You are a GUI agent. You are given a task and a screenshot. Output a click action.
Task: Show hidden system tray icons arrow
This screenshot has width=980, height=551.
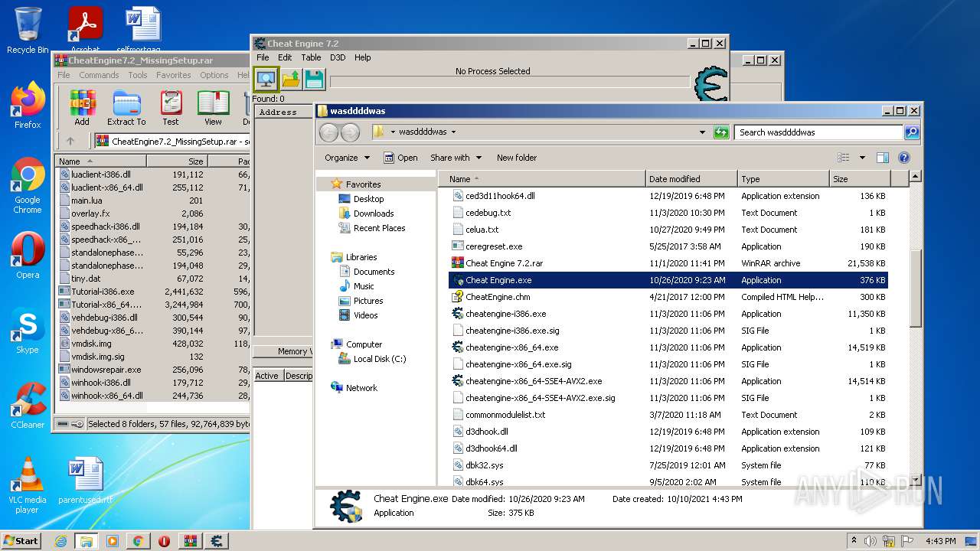pyautogui.click(x=854, y=541)
